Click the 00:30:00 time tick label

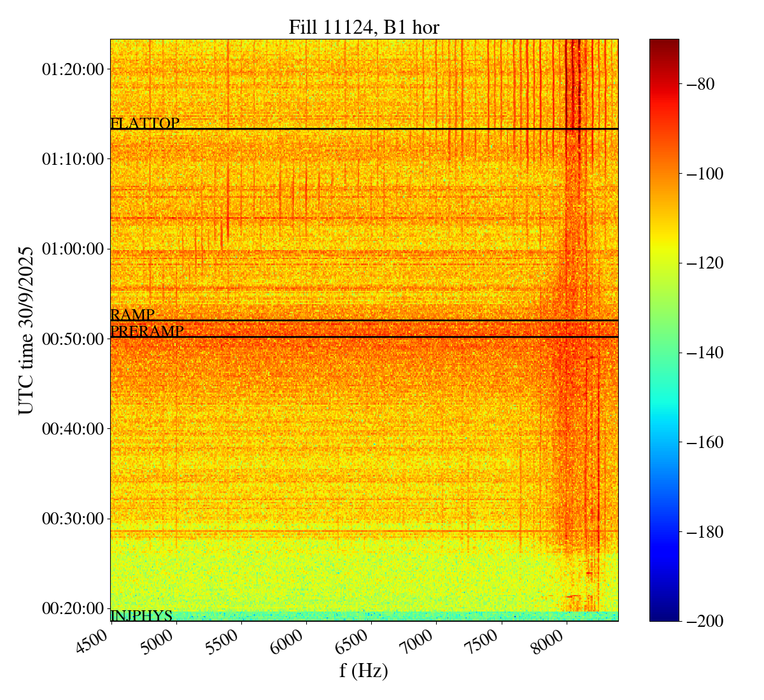click(x=72, y=519)
